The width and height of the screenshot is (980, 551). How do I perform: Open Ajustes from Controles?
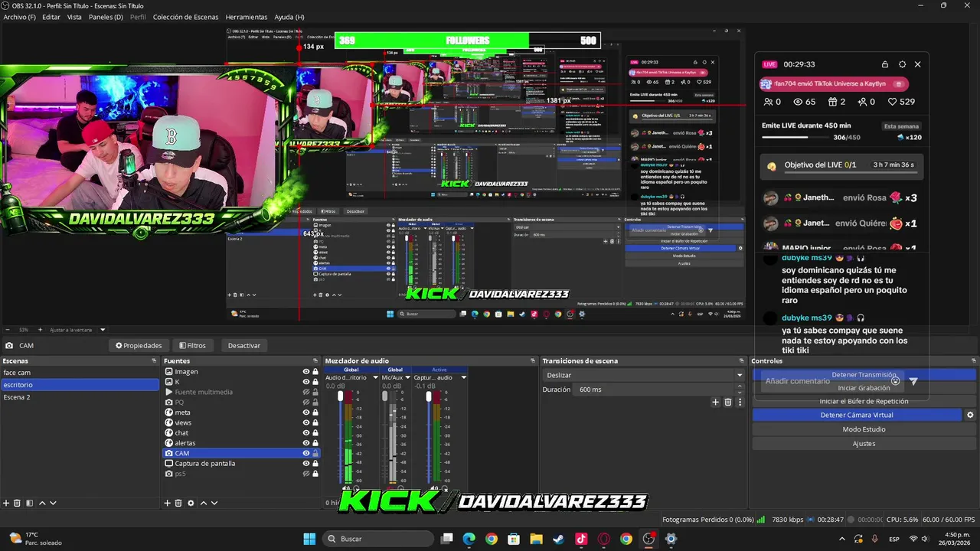(x=864, y=444)
